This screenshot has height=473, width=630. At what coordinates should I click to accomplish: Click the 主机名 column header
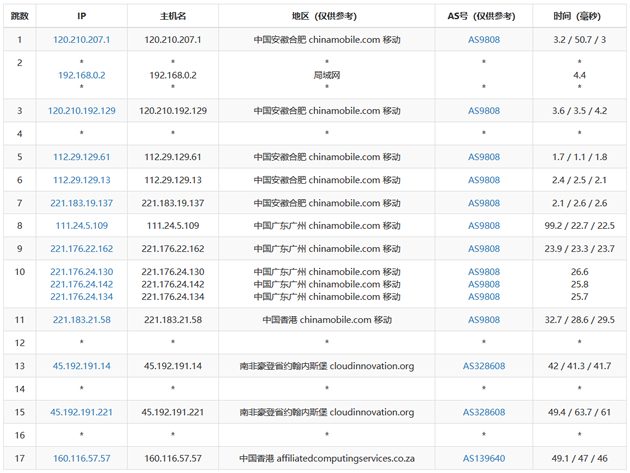(x=173, y=17)
